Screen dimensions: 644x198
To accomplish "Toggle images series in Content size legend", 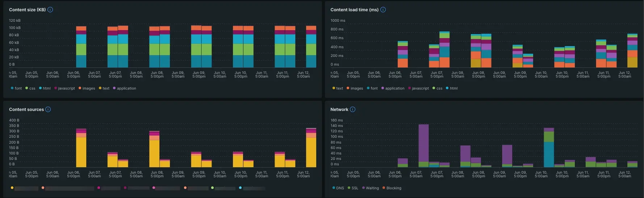I will [87, 88].
